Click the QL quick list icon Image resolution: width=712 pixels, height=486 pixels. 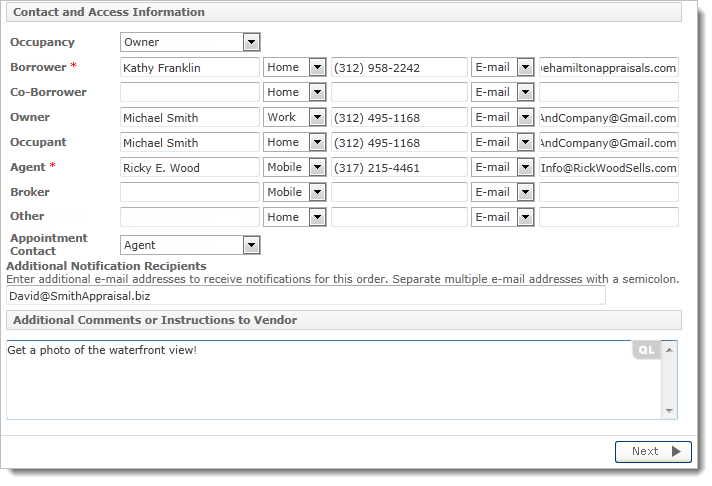(647, 350)
